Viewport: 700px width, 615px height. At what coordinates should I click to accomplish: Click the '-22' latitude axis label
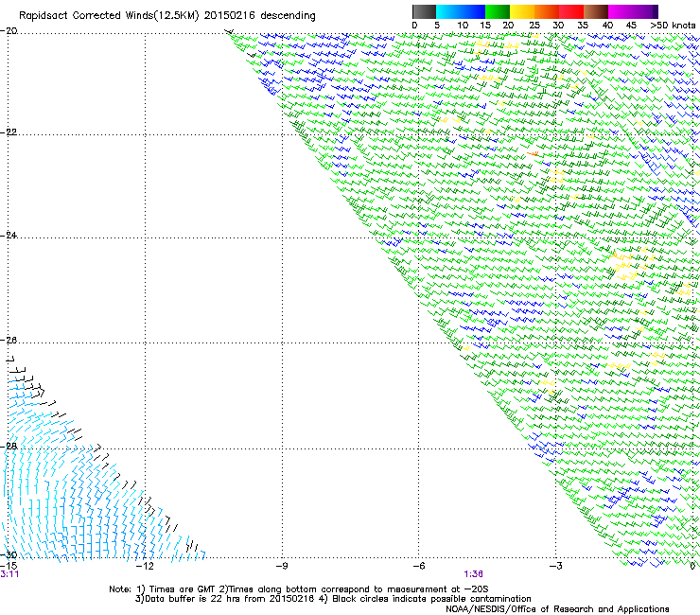[x=9, y=132]
